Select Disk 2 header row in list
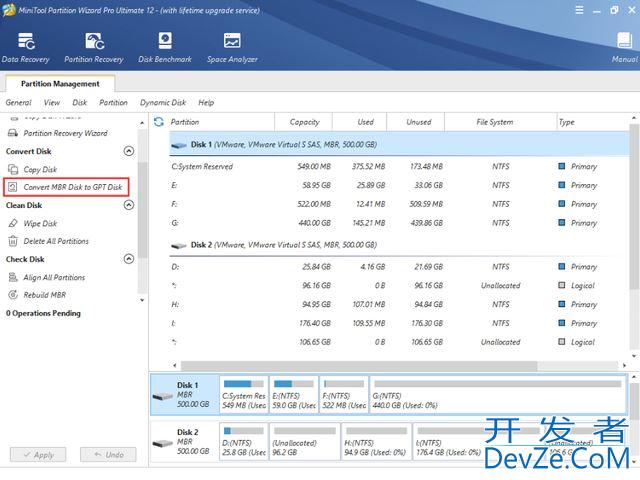 point(399,245)
